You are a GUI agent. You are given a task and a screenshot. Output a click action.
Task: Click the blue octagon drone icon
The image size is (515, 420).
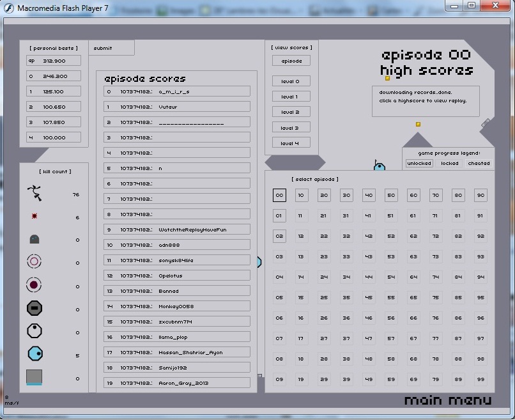(35, 355)
